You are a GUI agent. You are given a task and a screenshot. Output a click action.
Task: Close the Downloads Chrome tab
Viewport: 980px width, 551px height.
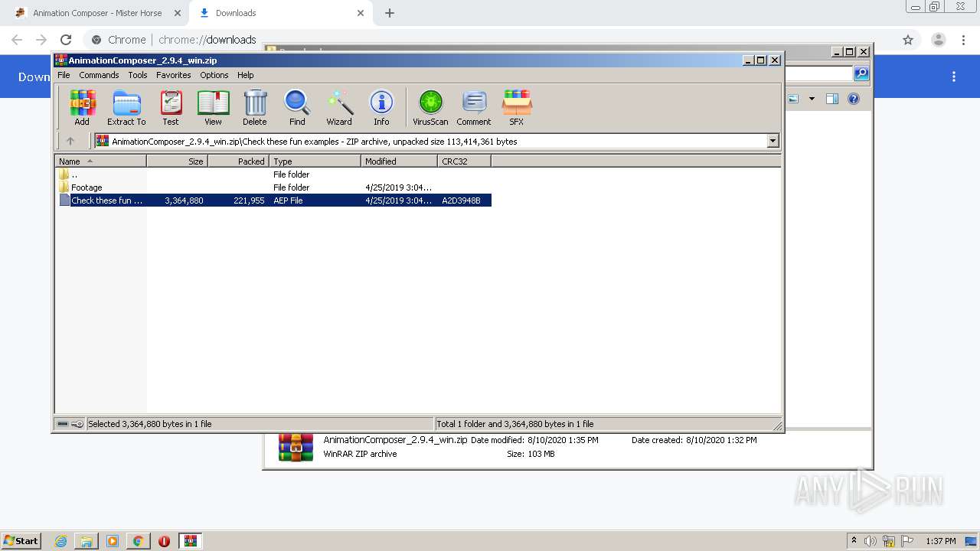pyautogui.click(x=361, y=13)
